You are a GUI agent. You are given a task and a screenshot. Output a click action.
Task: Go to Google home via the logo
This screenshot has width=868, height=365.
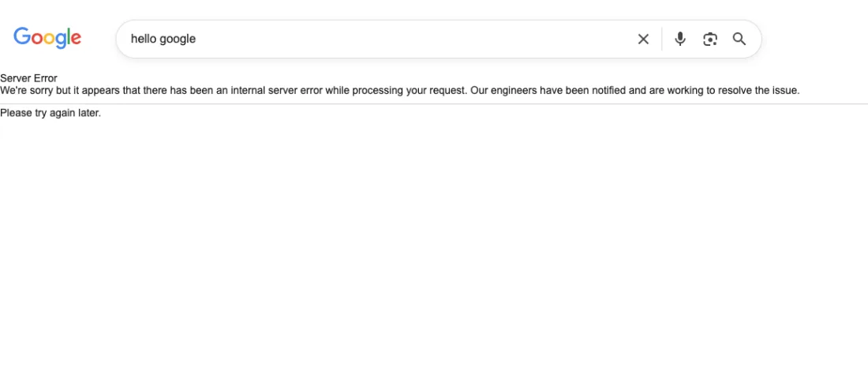[47, 38]
